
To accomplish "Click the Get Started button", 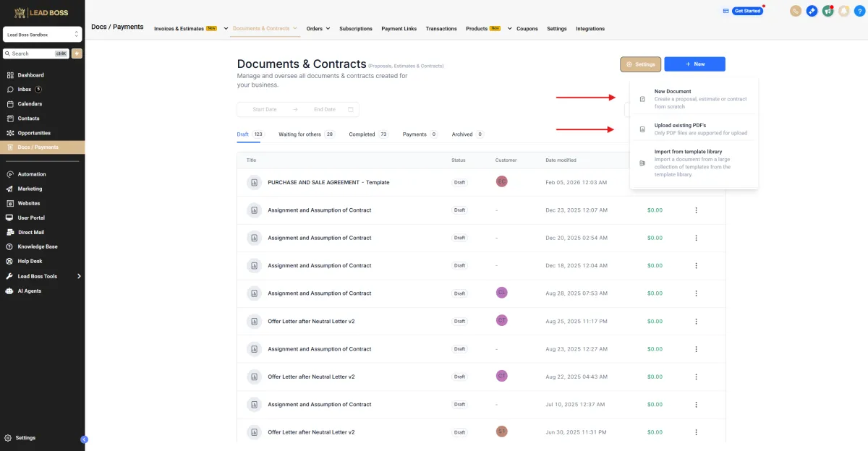I will (747, 11).
